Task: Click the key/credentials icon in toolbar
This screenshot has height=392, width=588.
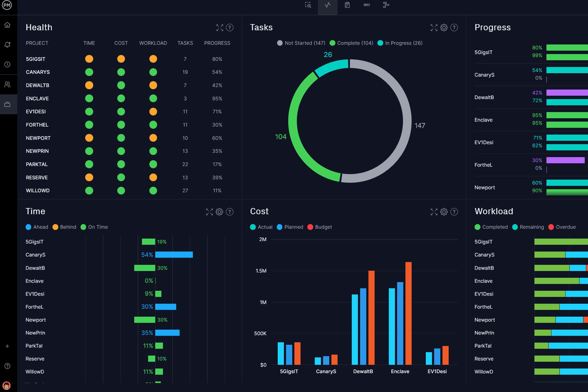Action: tap(367, 4)
